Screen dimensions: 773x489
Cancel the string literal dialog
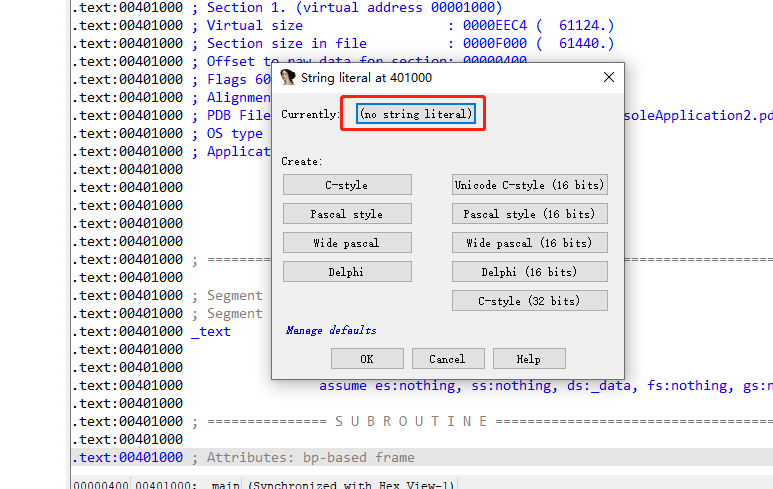pyautogui.click(x=448, y=359)
